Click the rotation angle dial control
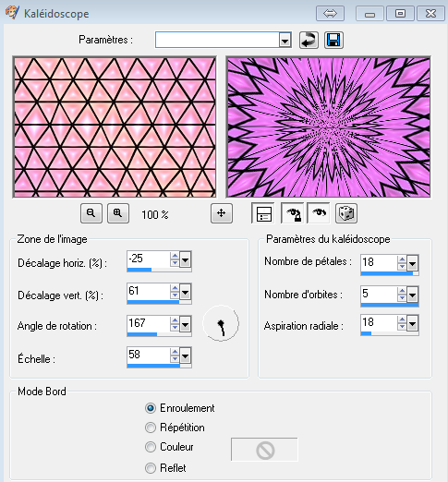The image size is (448, 482). pyautogui.click(x=221, y=323)
